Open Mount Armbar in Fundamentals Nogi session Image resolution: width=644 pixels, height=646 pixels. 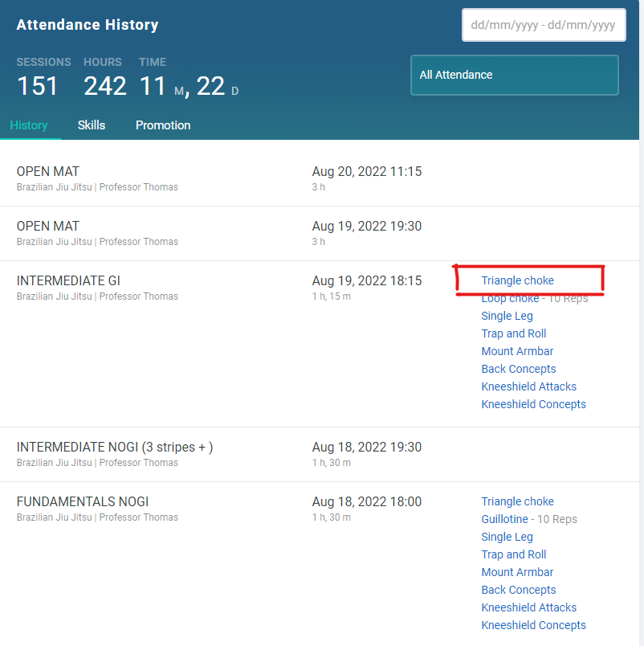[x=518, y=573]
